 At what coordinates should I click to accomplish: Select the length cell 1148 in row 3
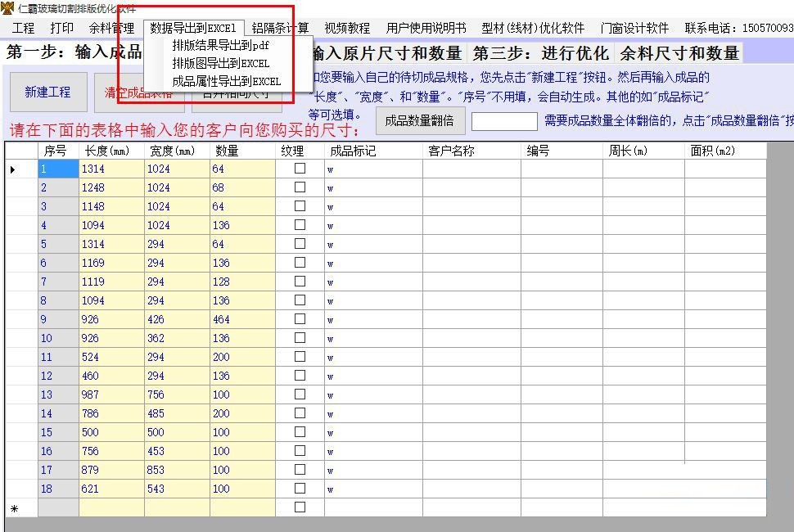coord(112,206)
